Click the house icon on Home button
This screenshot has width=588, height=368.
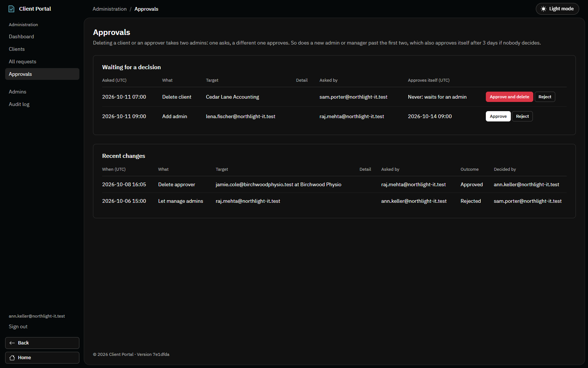(12, 358)
